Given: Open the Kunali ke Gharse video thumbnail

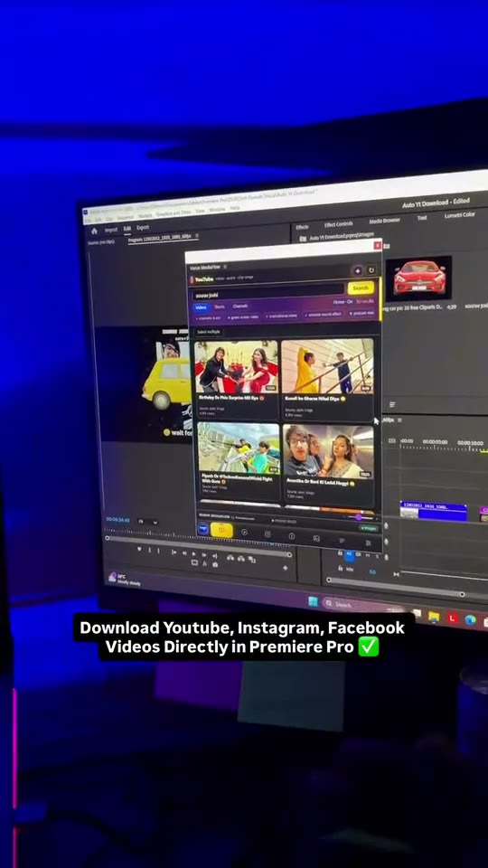Looking at the screenshot, I should tap(327, 366).
